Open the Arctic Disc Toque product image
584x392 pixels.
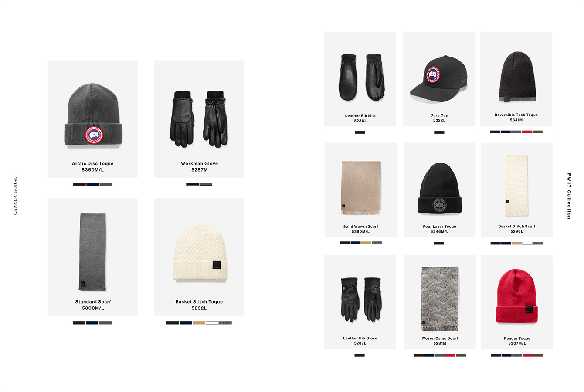click(x=92, y=118)
